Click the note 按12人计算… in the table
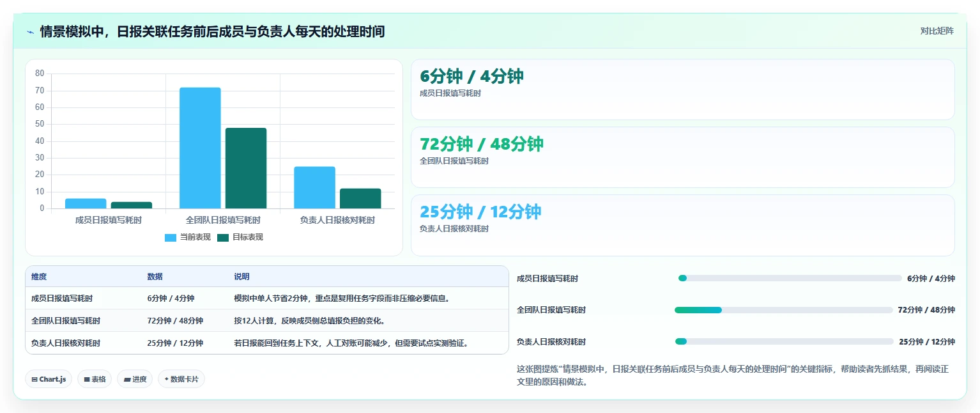 309,321
